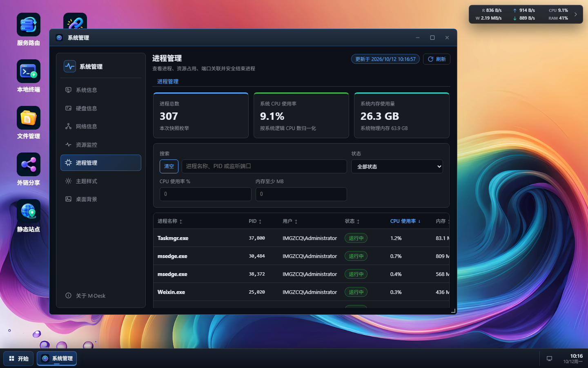Click the 系统管理 heartbeat logo in sidebar
Viewport: 588px width, 368px height.
(x=70, y=66)
